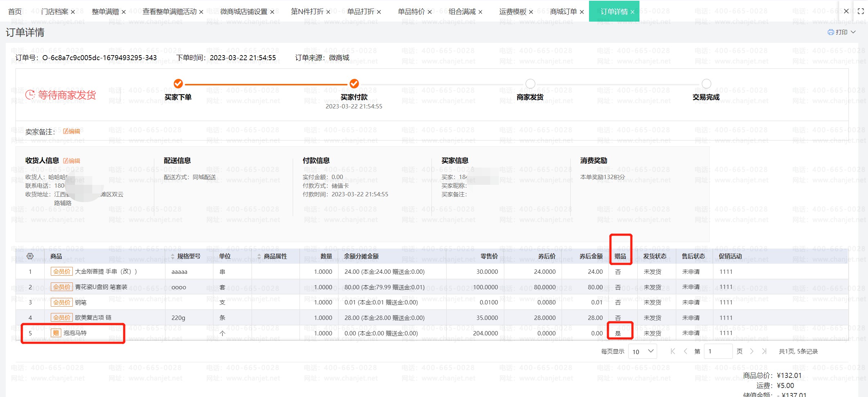Select the 泡泡马特 gift product row

(x=75, y=333)
